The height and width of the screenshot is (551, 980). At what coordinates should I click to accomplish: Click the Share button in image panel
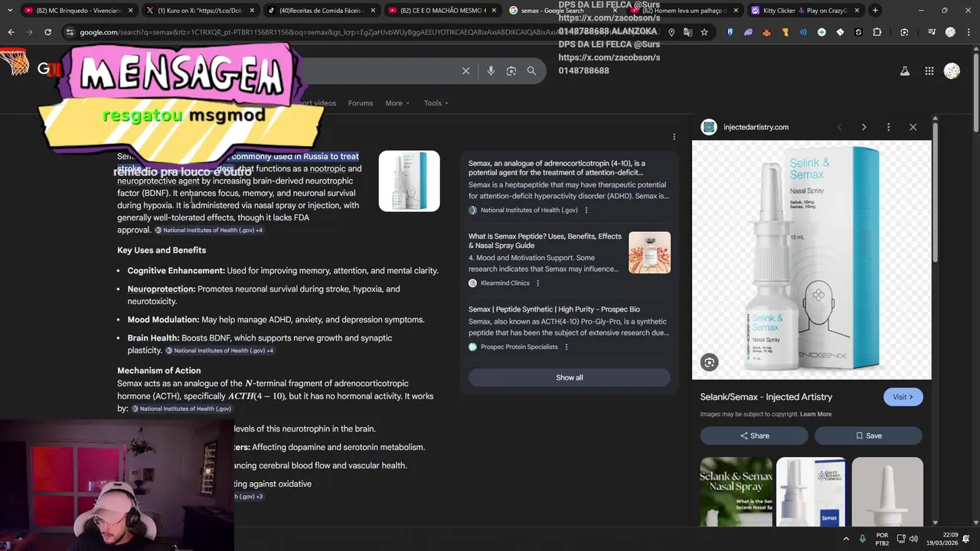click(x=754, y=435)
